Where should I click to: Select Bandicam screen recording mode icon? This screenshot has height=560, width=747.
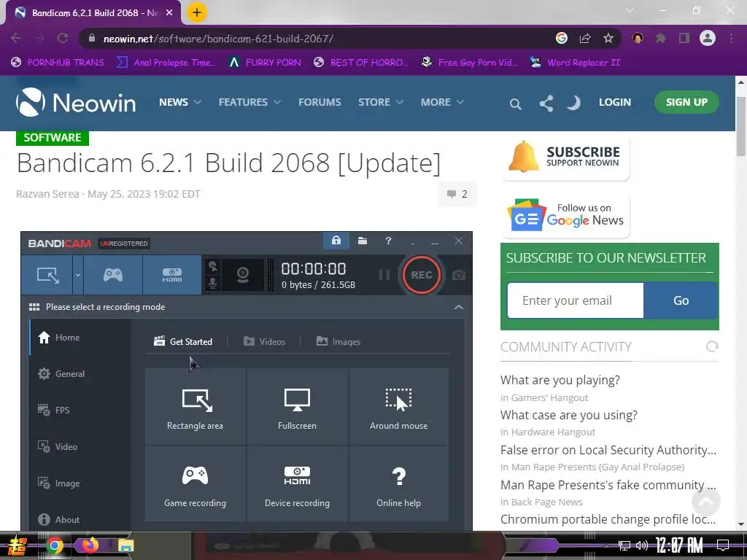[47, 275]
